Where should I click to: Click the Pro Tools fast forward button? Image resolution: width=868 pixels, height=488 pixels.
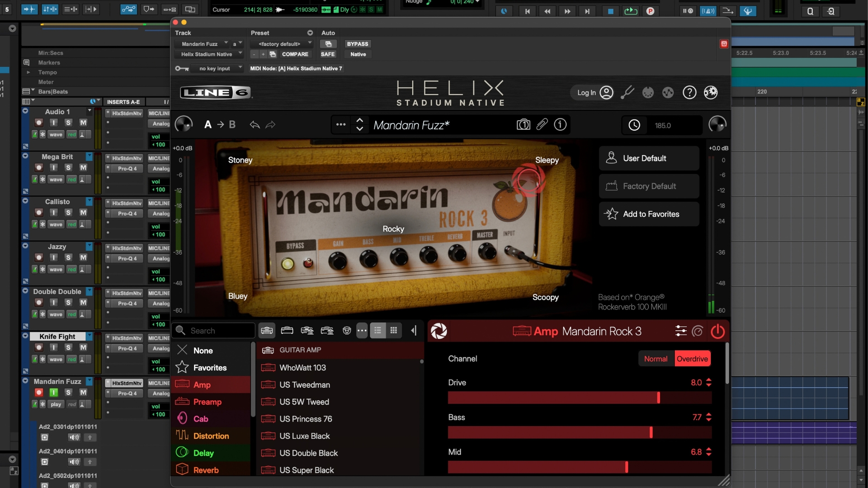[567, 11]
